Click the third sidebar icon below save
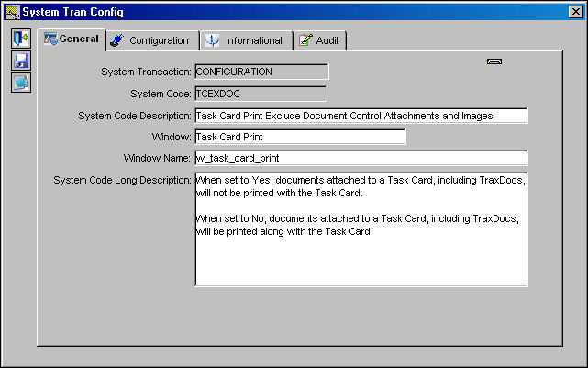Image resolution: width=588 pixels, height=368 pixels. click(x=20, y=83)
